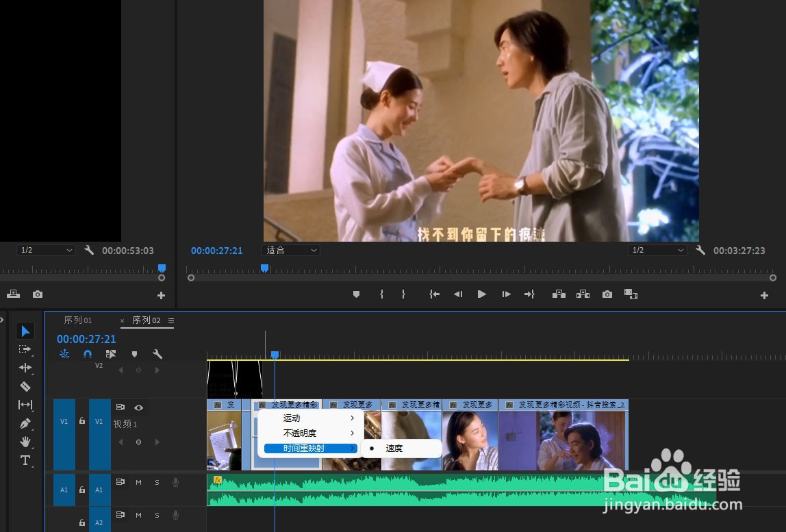Export frame with program monitor camera icon
This screenshot has height=532, width=786.
point(607,294)
